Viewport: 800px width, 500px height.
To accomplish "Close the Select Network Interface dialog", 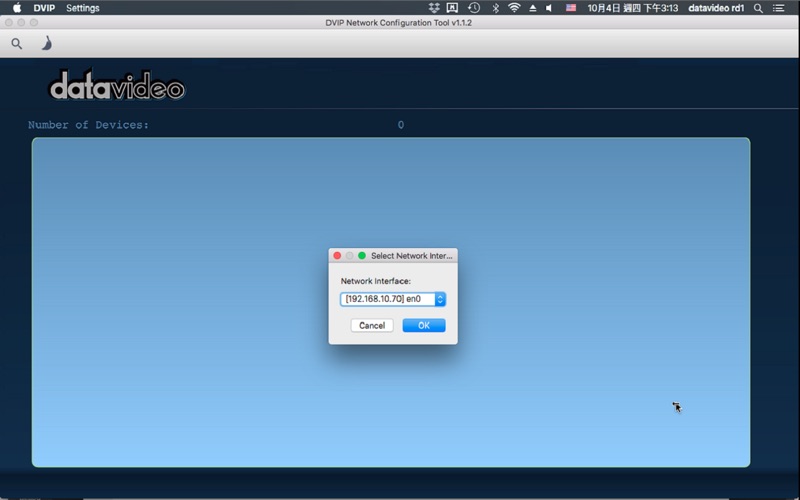I will point(337,256).
